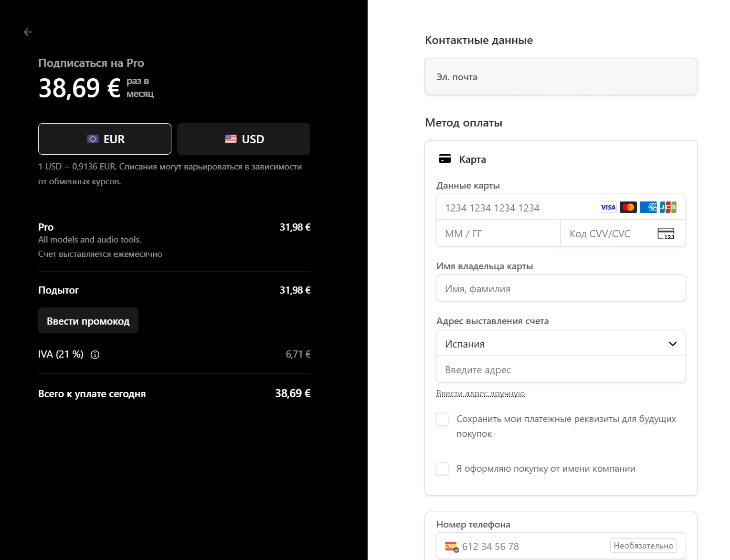Click the Ввести промокод button
The height and width of the screenshot is (560, 730).
pos(88,321)
